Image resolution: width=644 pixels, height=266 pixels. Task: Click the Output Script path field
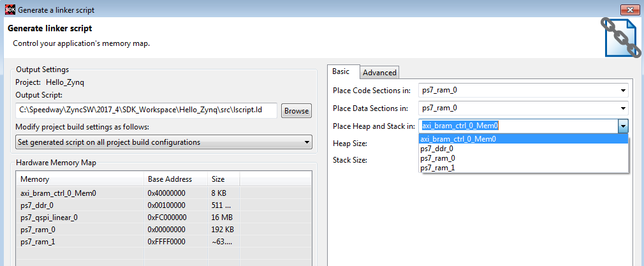147,110
